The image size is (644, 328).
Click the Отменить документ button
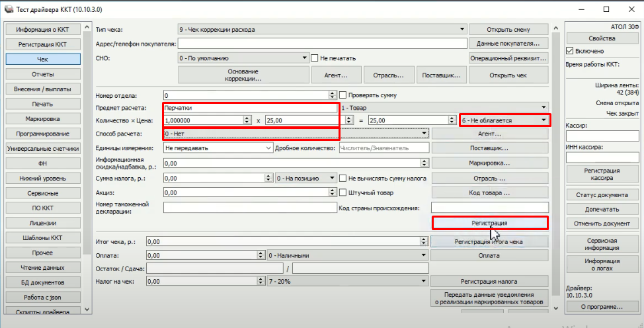pyautogui.click(x=602, y=224)
